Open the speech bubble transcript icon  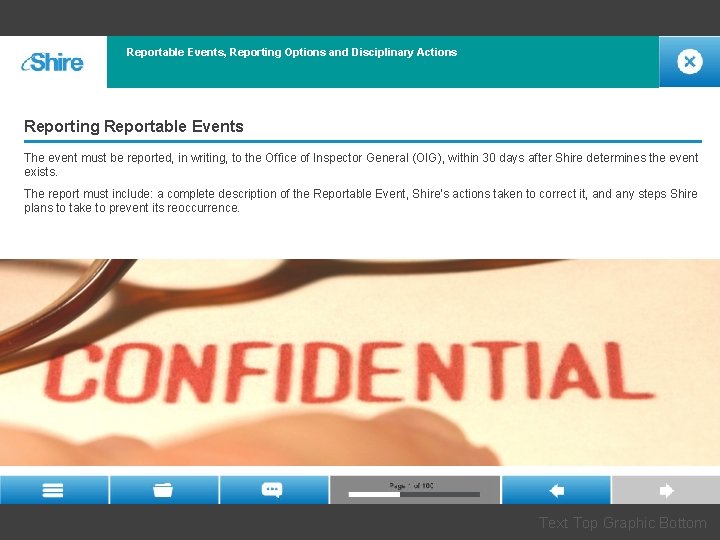[x=274, y=490]
